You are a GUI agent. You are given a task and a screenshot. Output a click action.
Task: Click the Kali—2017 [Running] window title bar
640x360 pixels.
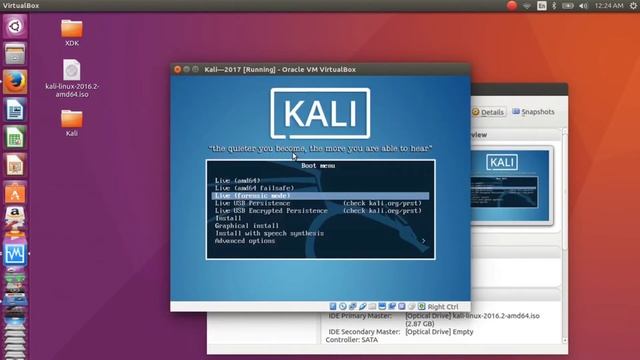pyautogui.click(x=320, y=69)
